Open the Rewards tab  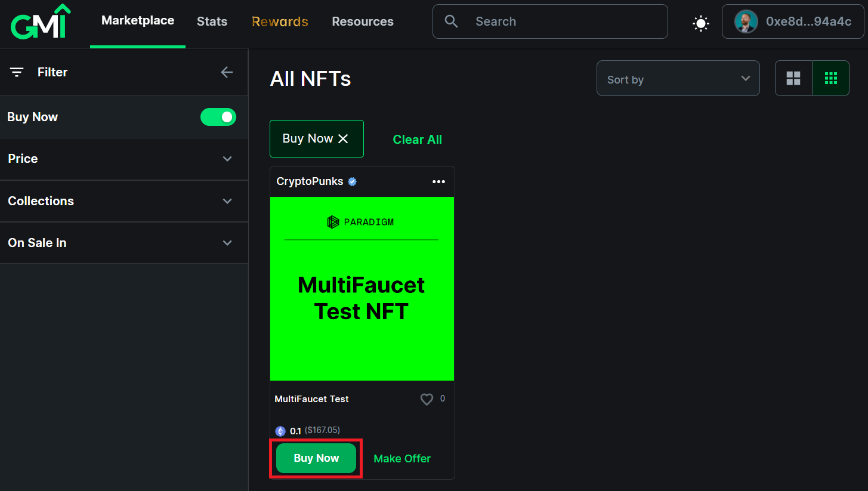(x=280, y=21)
